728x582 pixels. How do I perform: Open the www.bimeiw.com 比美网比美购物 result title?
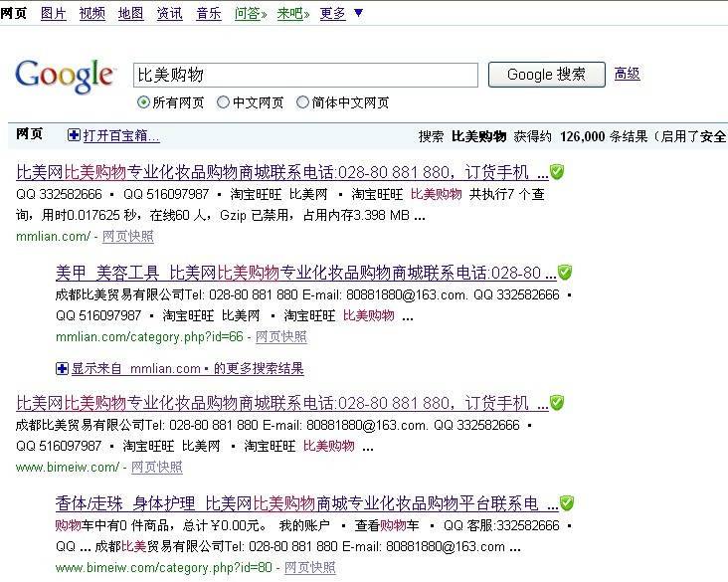click(x=282, y=403)
